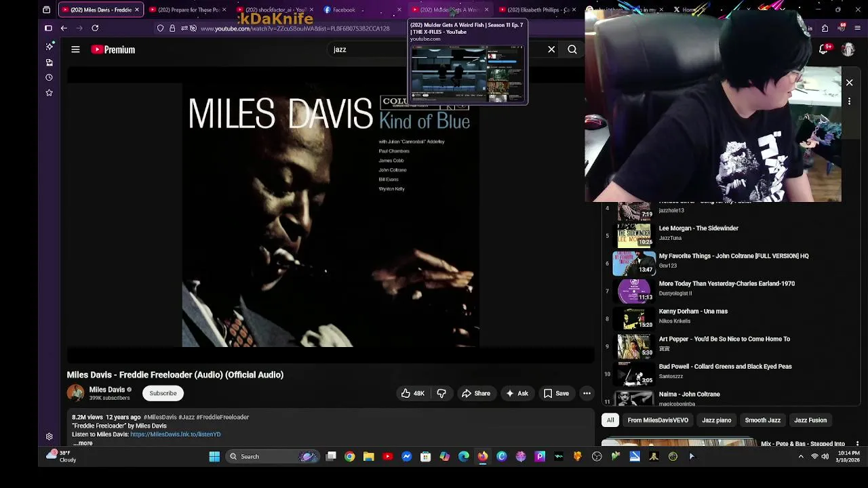This screenshot has height=488, width=868.
Task: Clear the jazz search query
Action: tap(551, 49)
